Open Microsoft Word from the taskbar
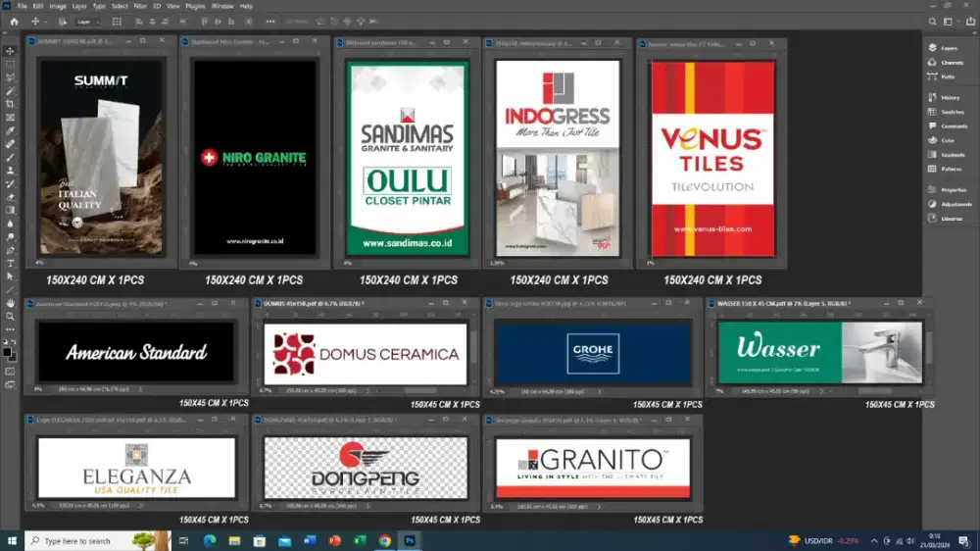Viewport: 980px width, 551px height. point(310,541)
